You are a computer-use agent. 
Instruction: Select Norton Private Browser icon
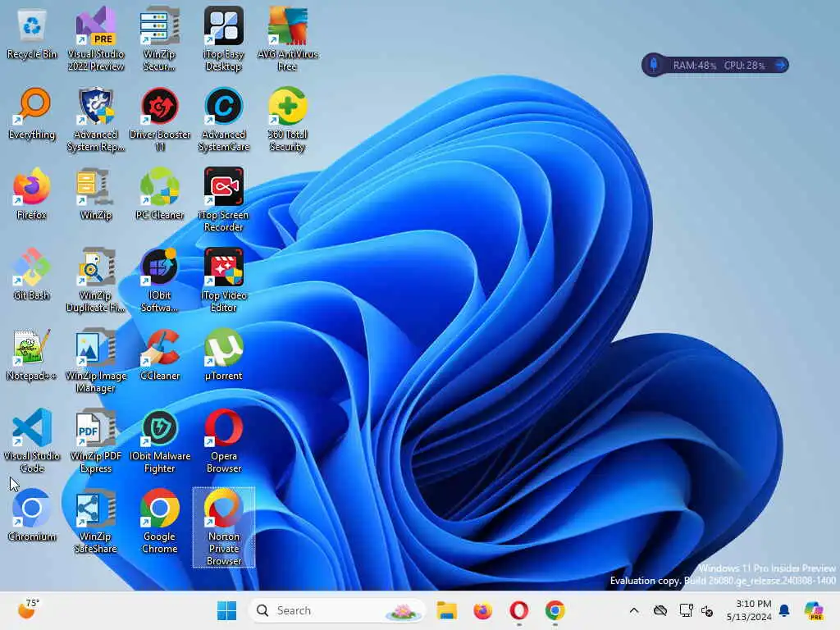tap(224, 527)
